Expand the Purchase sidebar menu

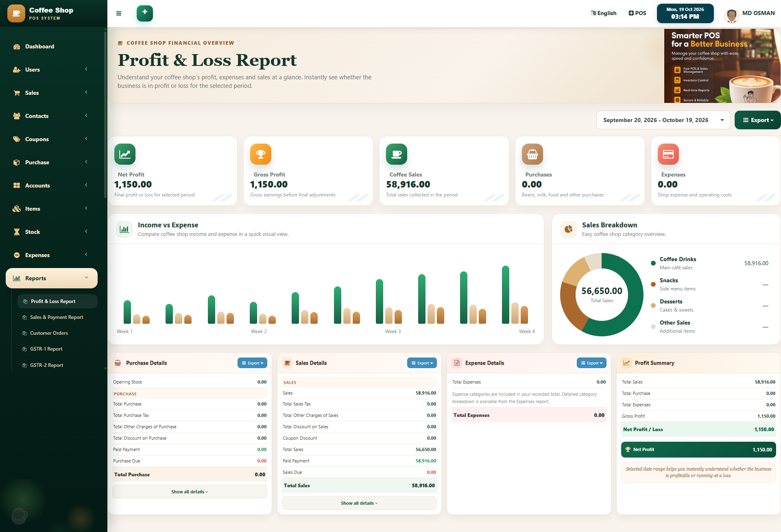[x=52, y=162]
